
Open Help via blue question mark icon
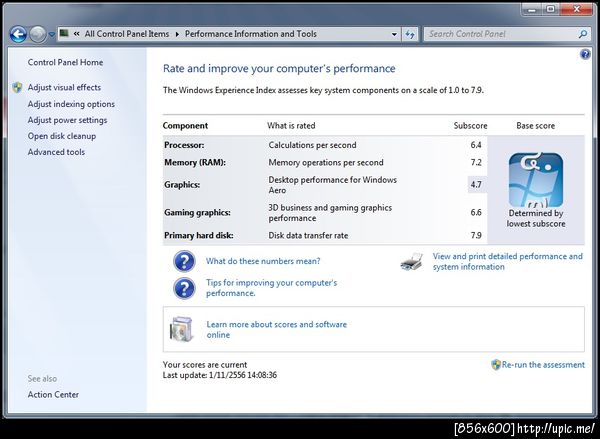[x=585, y=54]
